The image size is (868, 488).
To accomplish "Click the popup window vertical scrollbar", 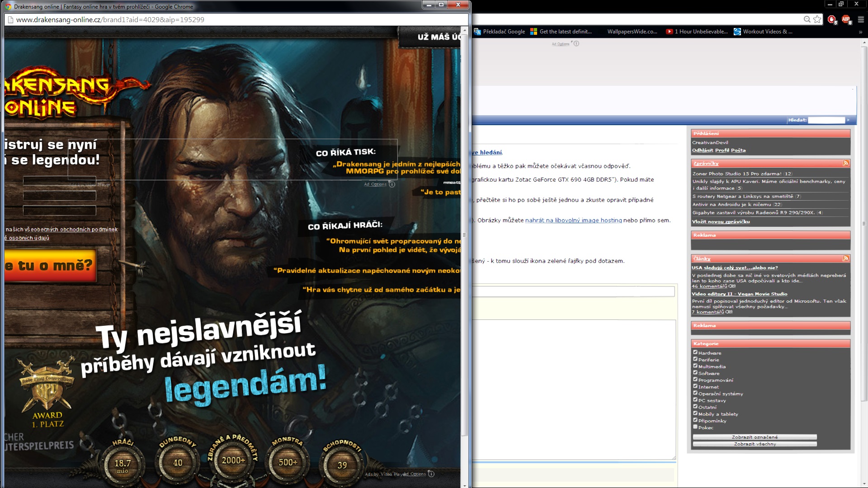I will [x=464, y=235].
